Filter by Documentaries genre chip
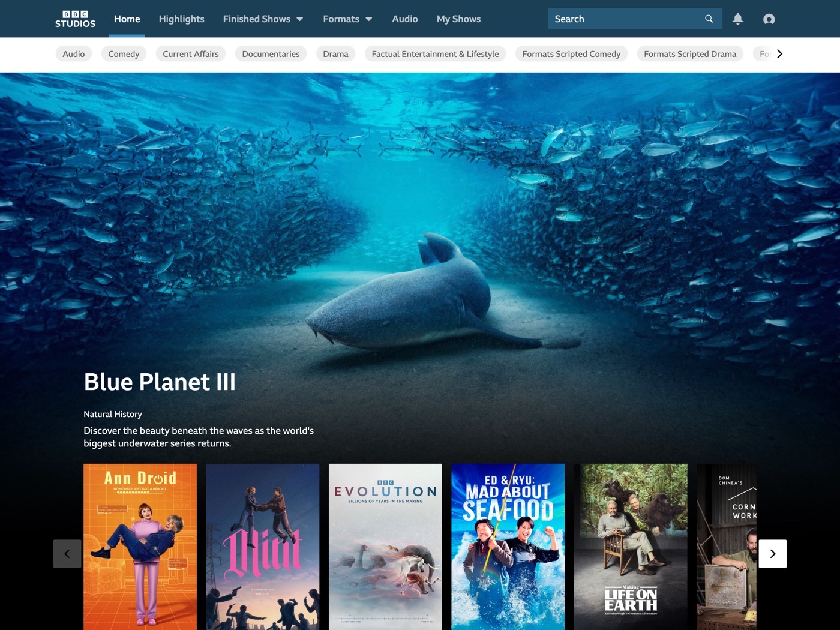 [271, 54]
